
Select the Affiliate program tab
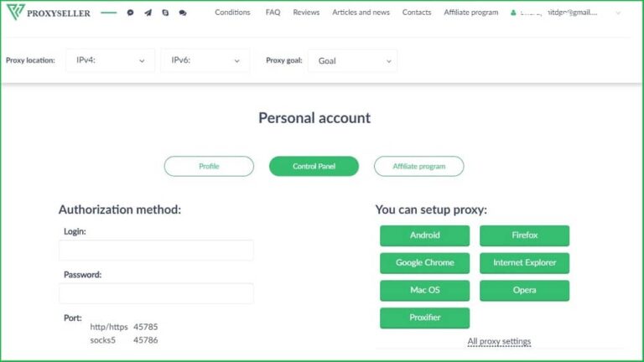pyautogui.click(x=418, y=166)
